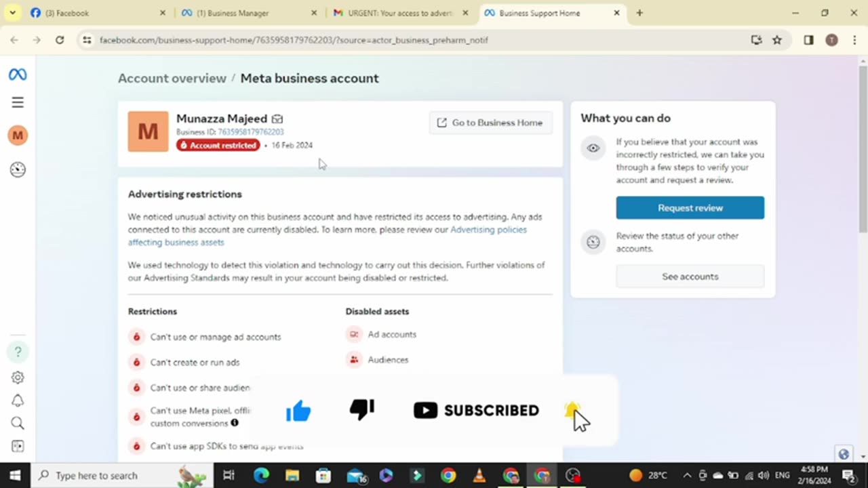Click "Can't use app SDKs" restriction text
This screenshot has height=488, width=868.
coord(226,446)
